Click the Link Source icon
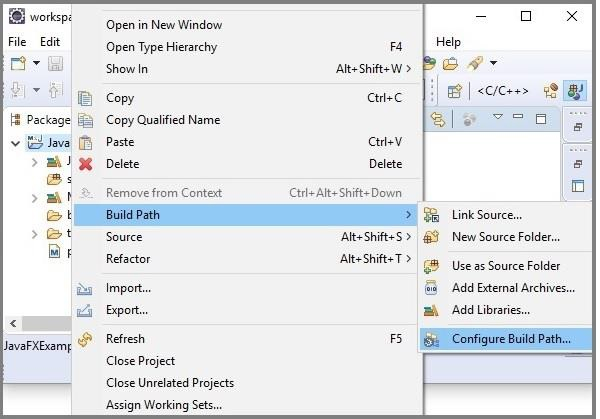Image resolution: width=600 pixels, height=419 pixels. click(x=432, y=215)
